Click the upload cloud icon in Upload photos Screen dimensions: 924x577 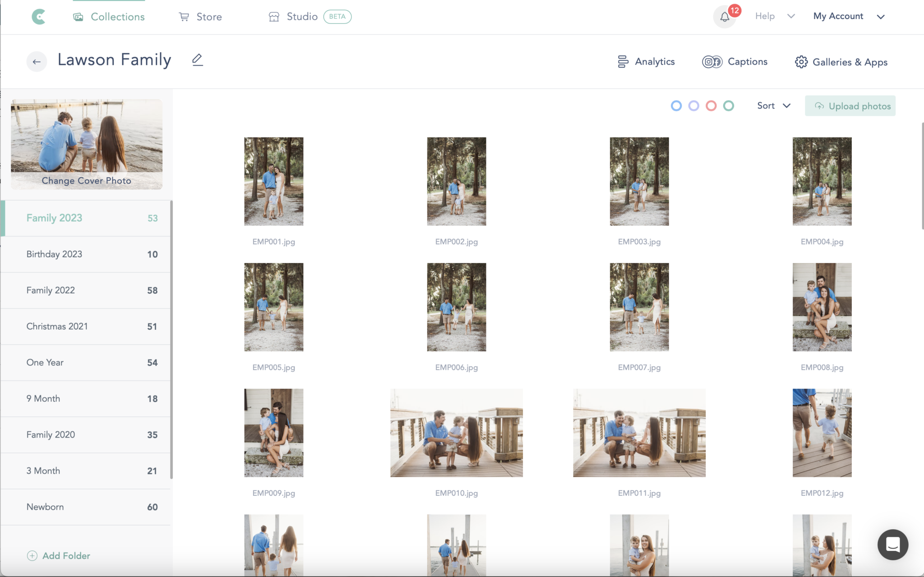819,106
